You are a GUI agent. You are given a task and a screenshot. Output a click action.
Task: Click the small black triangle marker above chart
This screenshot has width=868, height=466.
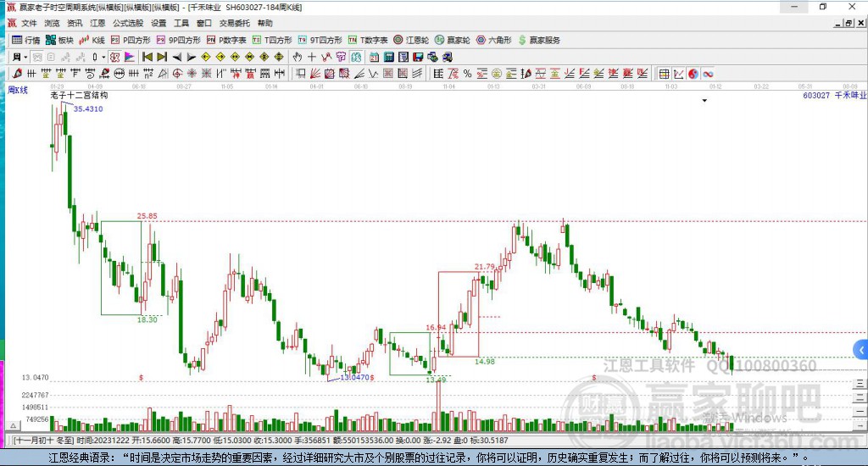[704, 101]
